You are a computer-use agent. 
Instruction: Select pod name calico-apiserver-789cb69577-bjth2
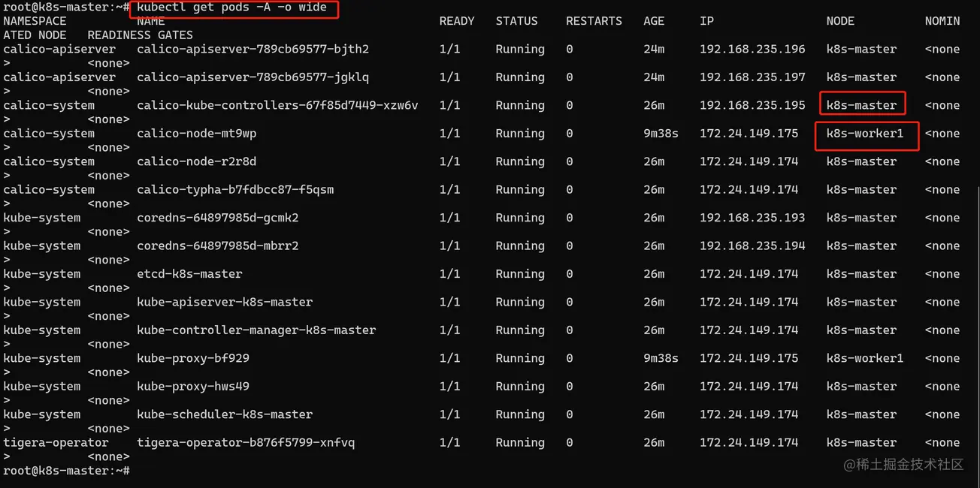click(253, 50)
